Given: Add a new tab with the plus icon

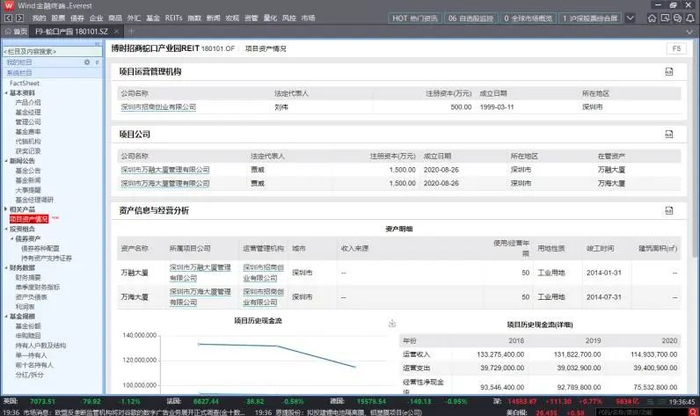Looking at the screenshot, I should coord(131,31).
